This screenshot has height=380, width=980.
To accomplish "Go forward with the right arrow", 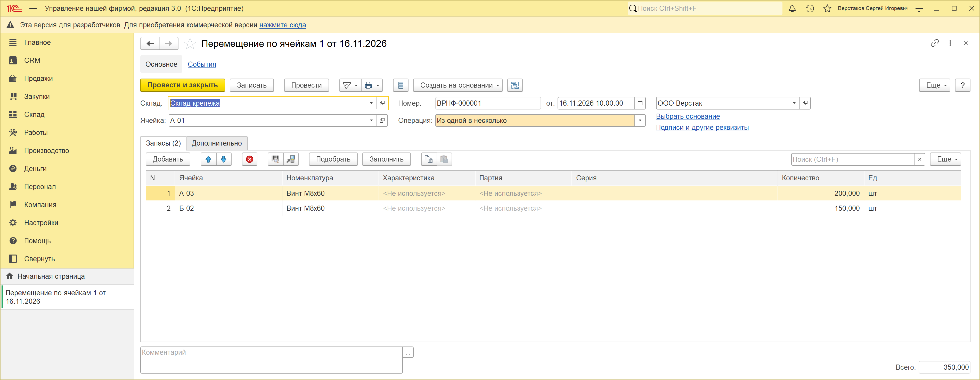I will point(168,43).
